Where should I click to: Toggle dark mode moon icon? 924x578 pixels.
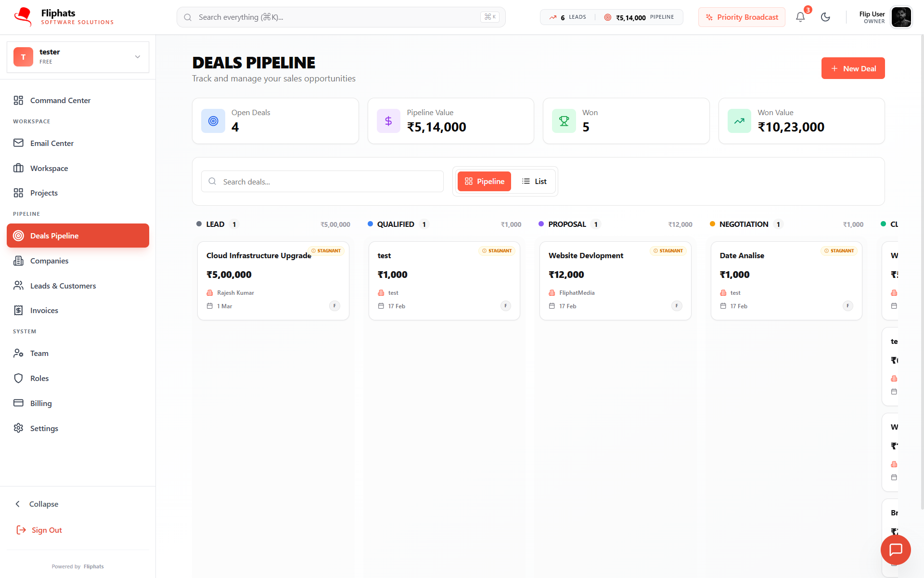(x=825, y=17)
